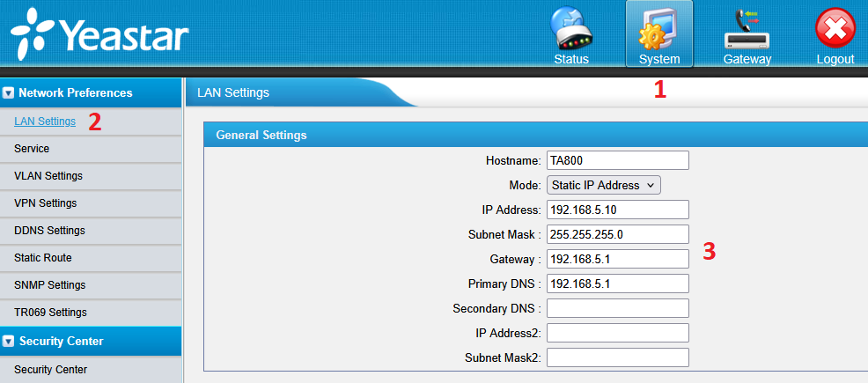Click the Hostname input field

[617, 160]
